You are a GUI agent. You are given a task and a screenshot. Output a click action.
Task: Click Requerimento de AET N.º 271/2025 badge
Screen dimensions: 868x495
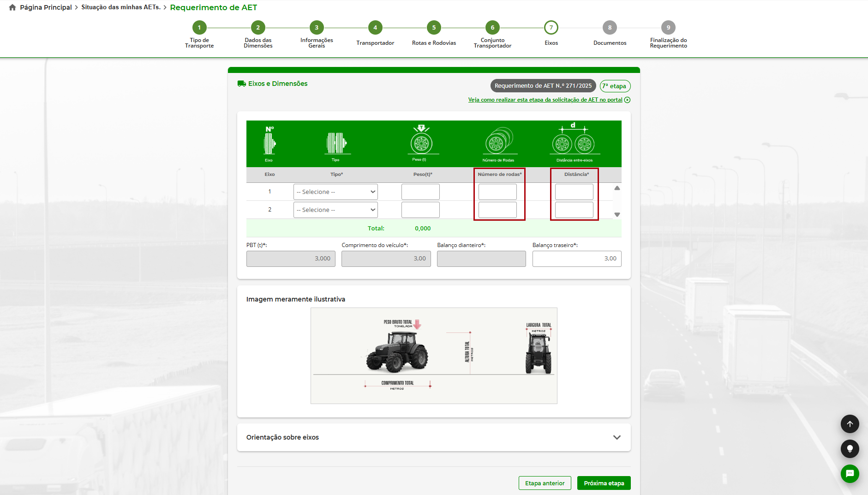[543, 86]
